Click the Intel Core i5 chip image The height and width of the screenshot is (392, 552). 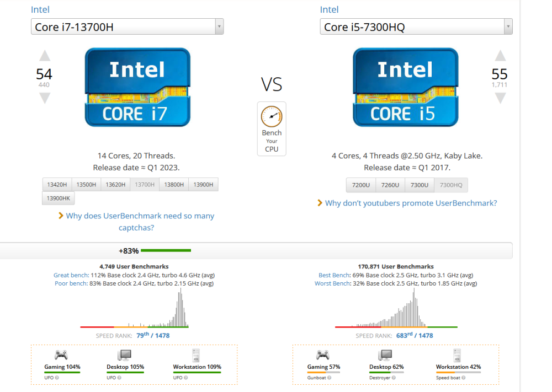click(x=405, y=87)
